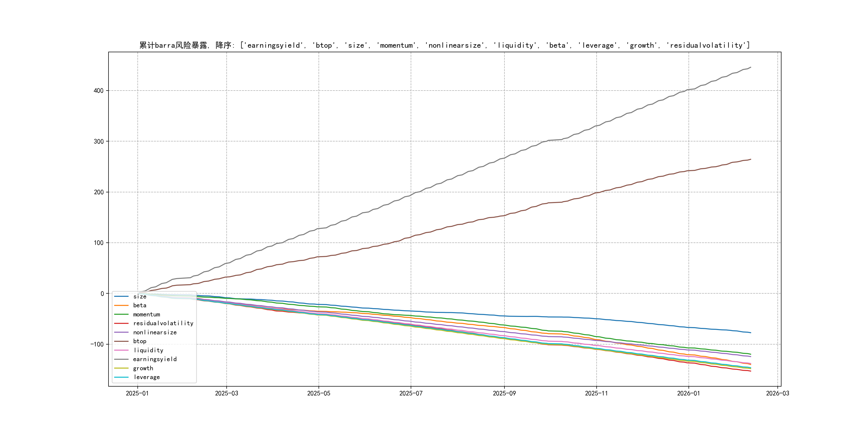Click the red residualvolatility legend swatch
The height and width of the screenshot is (434, 868).
121,323
